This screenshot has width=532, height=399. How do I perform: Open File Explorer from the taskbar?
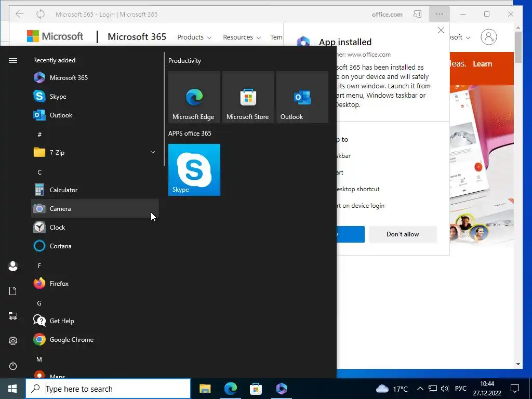coord(205,389)
